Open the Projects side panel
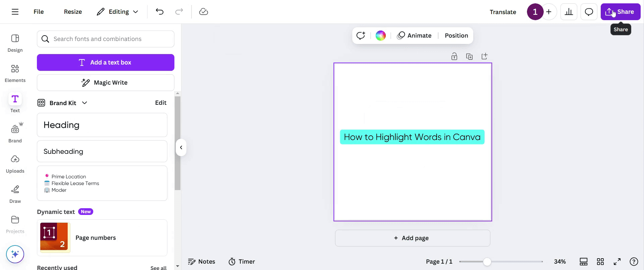The image size is (644, 270). 15,224
